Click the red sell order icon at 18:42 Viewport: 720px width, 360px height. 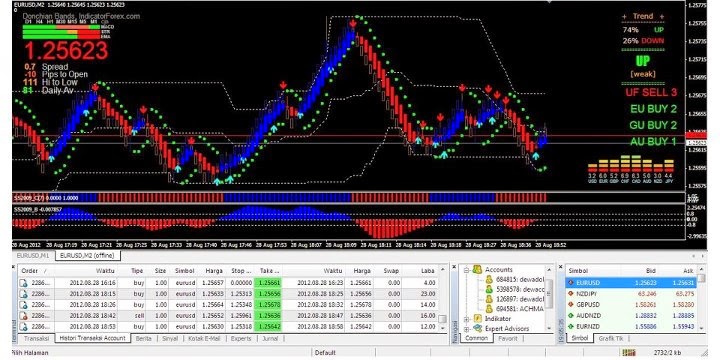(x=23, y=316)
